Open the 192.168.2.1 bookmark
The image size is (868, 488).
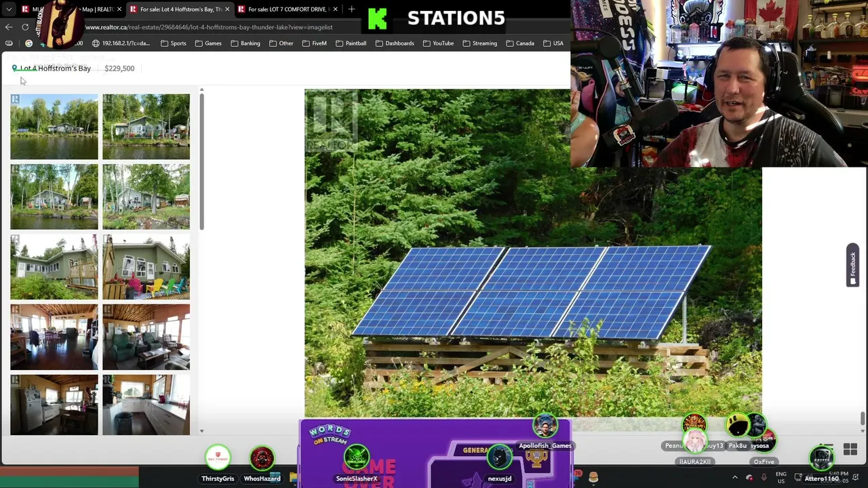point(121,43)
